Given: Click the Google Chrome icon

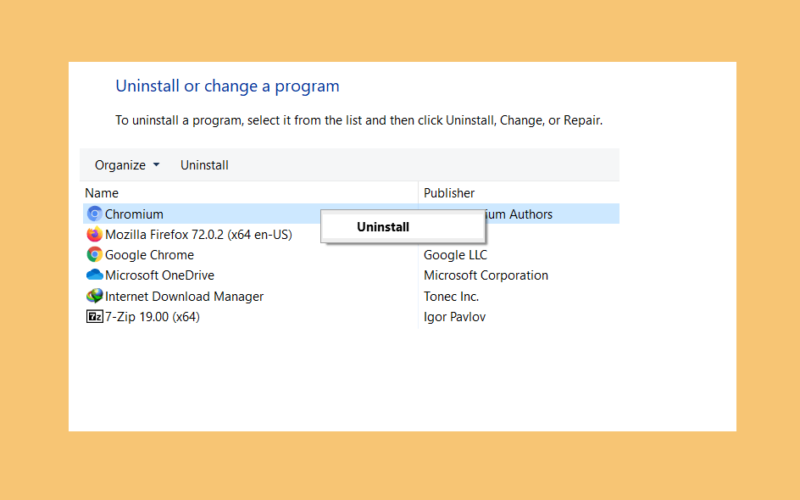Looking at the screenshot, I should (x=94, y=255).
